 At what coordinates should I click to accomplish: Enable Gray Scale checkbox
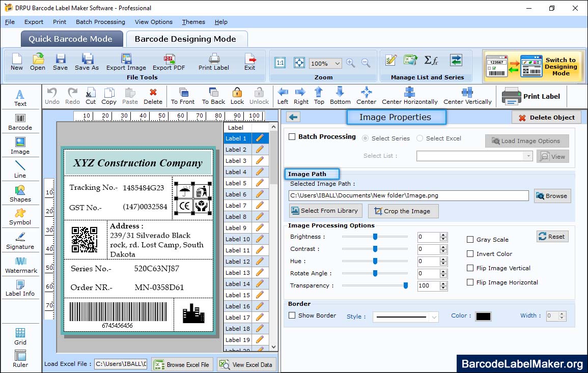click(470, 240)
